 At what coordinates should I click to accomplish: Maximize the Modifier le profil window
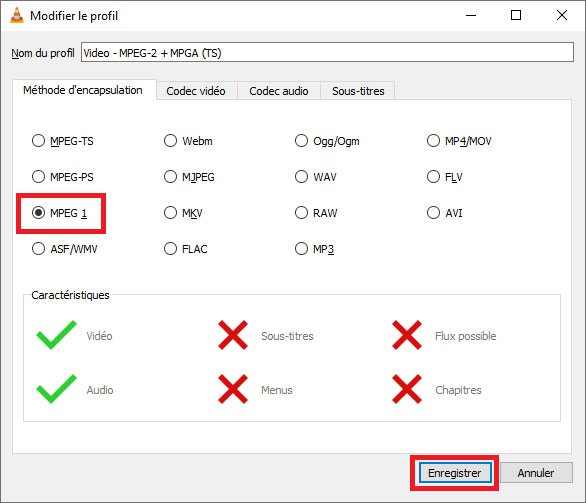(x=516, y=15)
